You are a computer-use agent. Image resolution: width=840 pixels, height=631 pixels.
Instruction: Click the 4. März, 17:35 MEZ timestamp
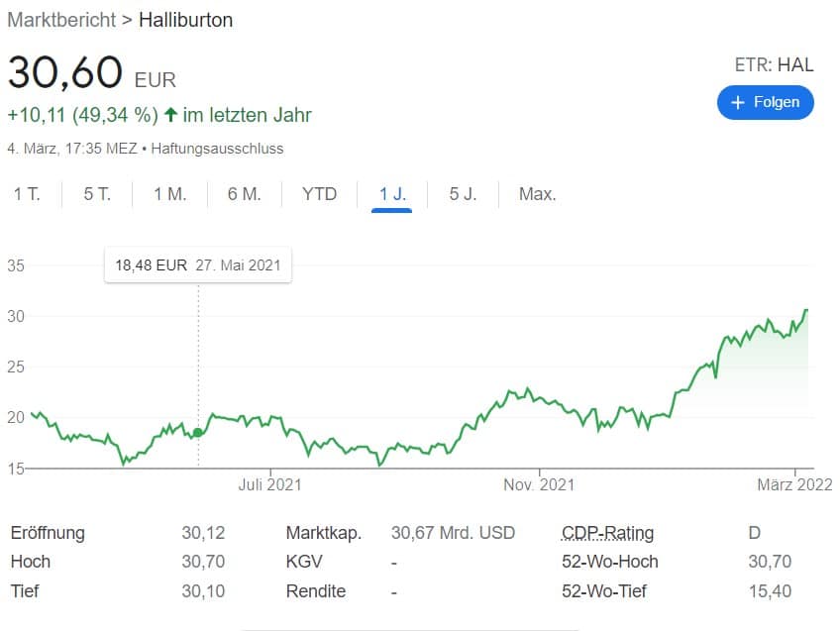[x=72, y=149]
